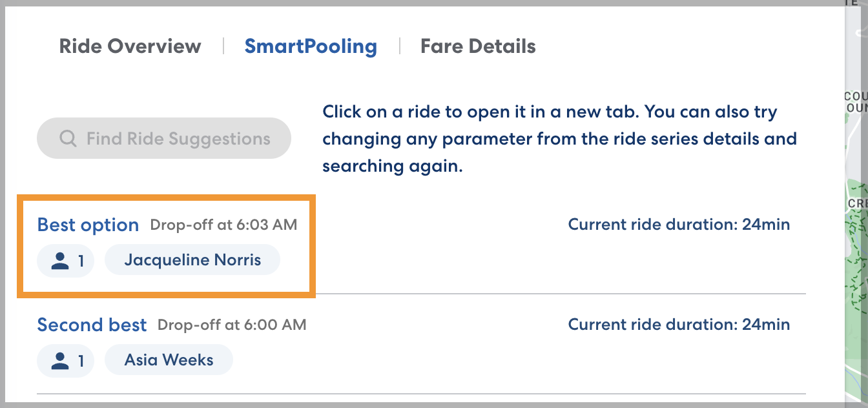Image resolution: width=868 pixels, height=408 pixels.
Task: Open the Second best ride suggestion
Action: pos(92,325)
